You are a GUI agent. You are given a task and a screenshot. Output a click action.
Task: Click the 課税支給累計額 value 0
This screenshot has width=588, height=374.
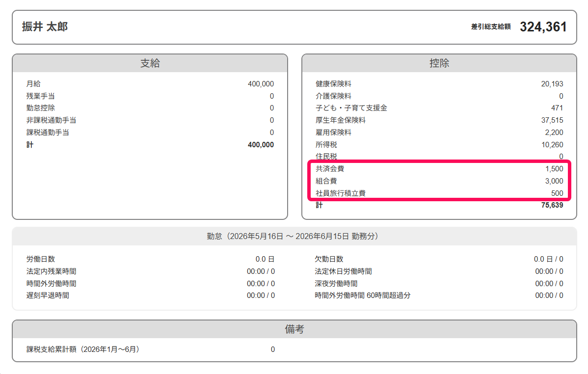[x=272, y=349]
